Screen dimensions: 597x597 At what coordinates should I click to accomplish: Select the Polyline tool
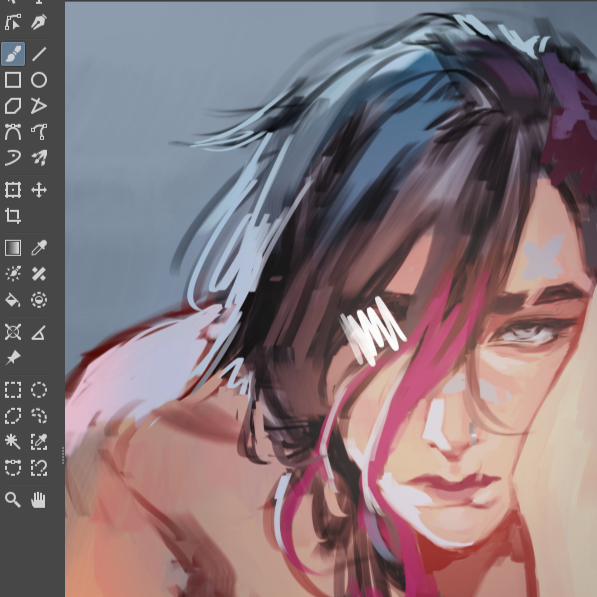[x=38, y=106]
